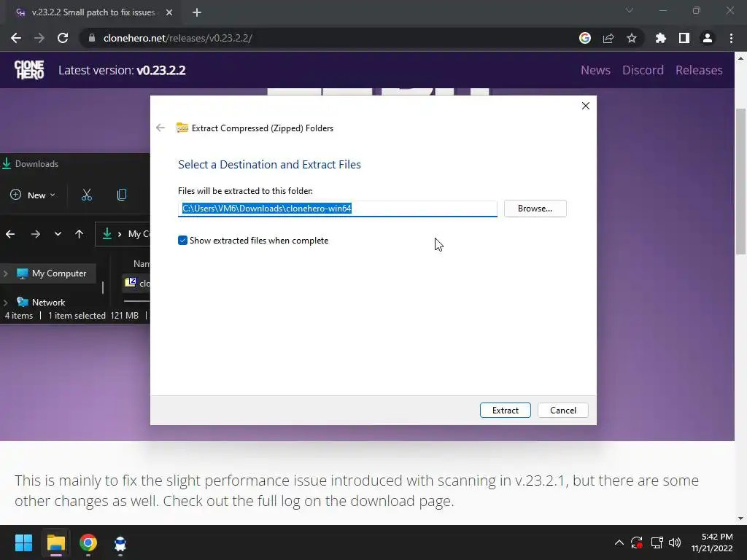The image size is (747, 560).
Task: Click the destination folder path field
Action: click(x=337, y=209)
